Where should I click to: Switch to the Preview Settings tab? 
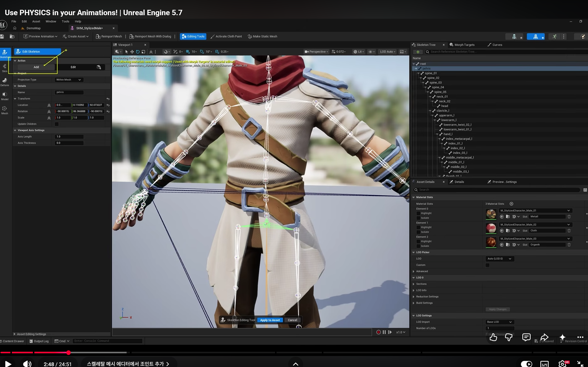tap(502, 182)
